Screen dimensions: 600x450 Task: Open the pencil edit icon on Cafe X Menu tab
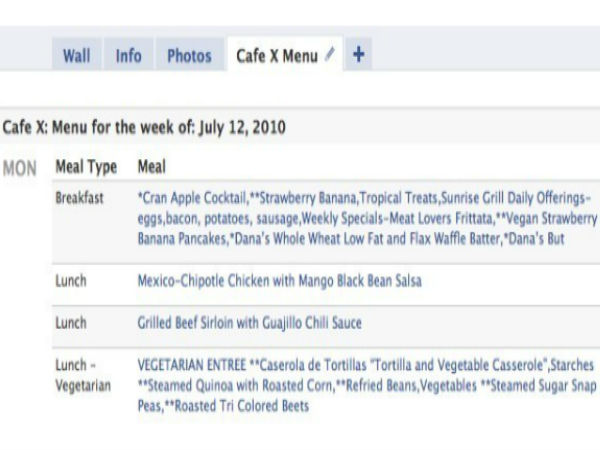(x=330, y=56)
